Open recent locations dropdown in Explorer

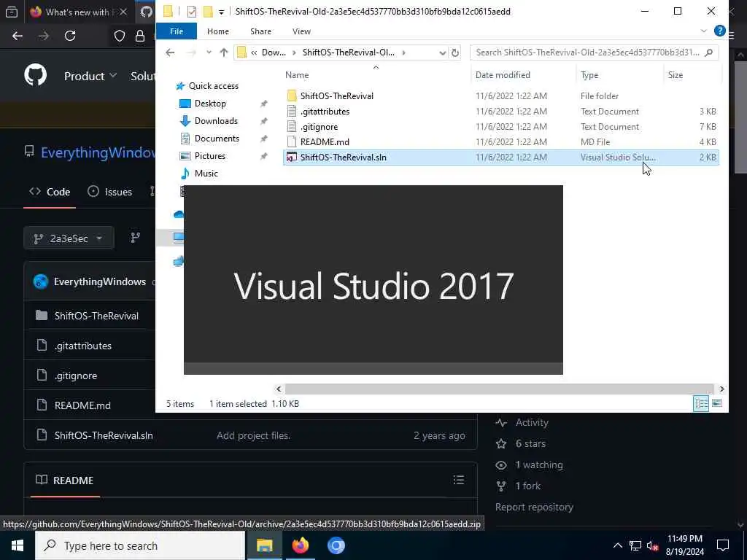209,52
